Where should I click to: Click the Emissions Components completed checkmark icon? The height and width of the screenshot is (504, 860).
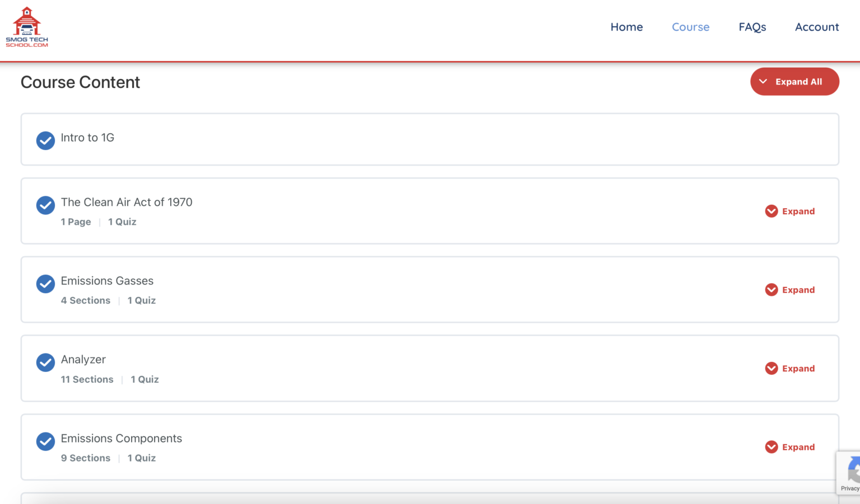click(x=45, y=441)
